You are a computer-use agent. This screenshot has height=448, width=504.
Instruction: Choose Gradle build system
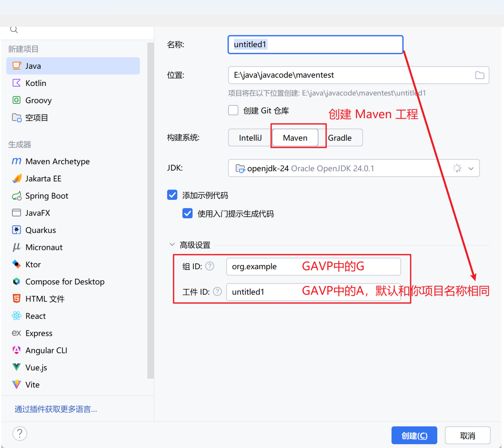[340, 138]
